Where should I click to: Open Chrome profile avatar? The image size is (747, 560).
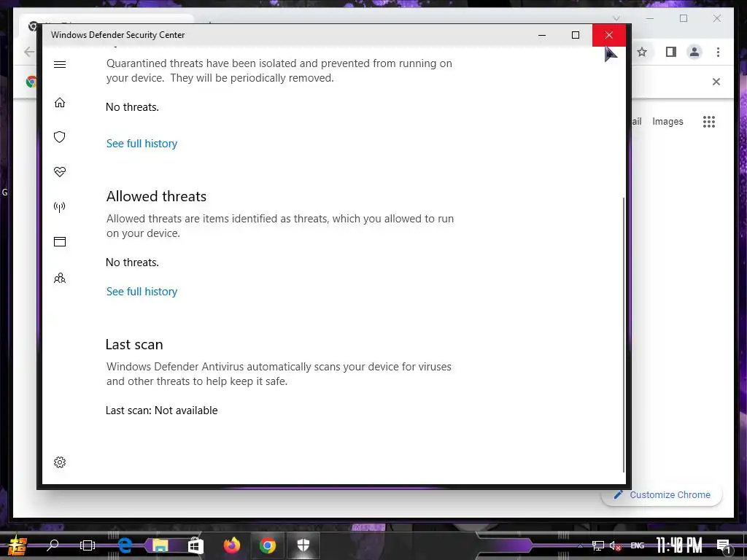point(694,52)
